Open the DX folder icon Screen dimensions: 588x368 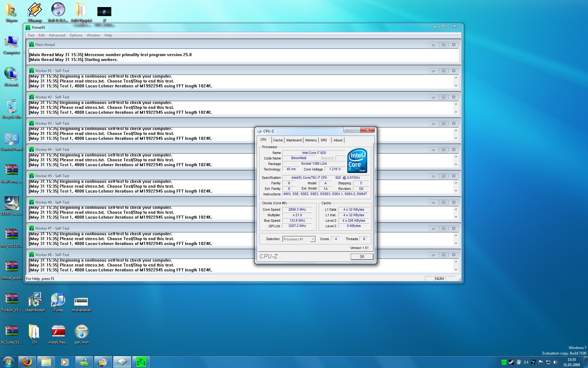[35, 334]
